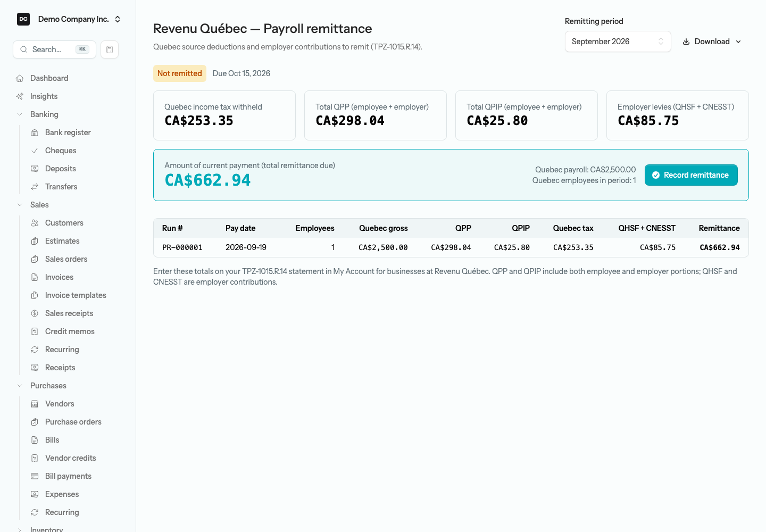The image size is (766, 532).
Task: Click the Insights sparkle icon
Action: [20, 96]
